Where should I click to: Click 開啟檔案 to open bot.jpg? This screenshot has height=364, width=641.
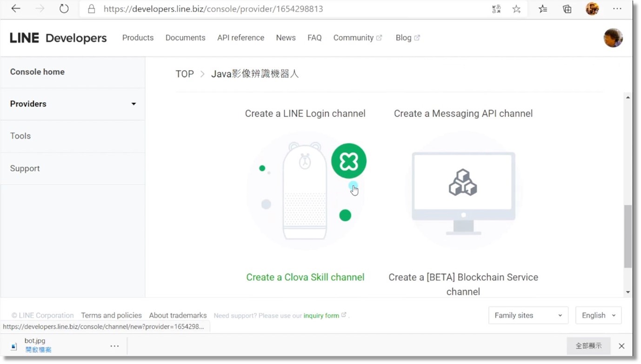click(x=38, y=350)
